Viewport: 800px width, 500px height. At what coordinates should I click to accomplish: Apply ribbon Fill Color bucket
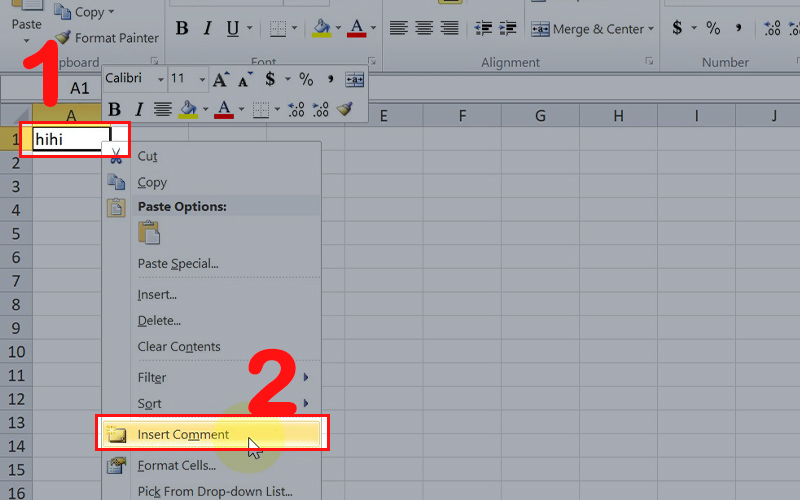[321, 28]
